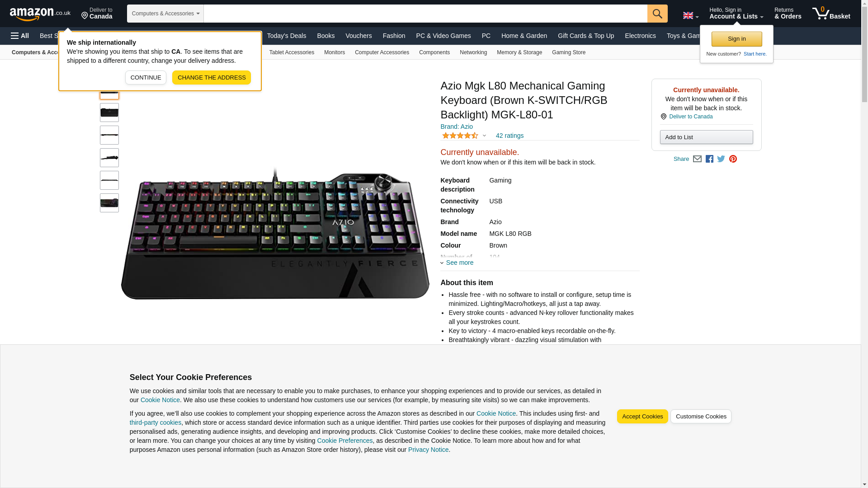The height and width of the screenshot is (488, 868).
Task: Click the Accept Cookies button
Action: 642,417
